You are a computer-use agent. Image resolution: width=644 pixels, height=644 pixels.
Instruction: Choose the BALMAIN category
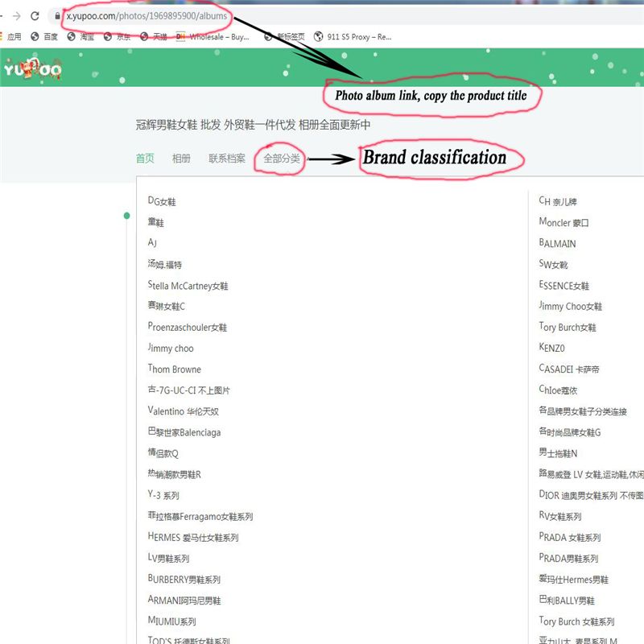[557, 243]
